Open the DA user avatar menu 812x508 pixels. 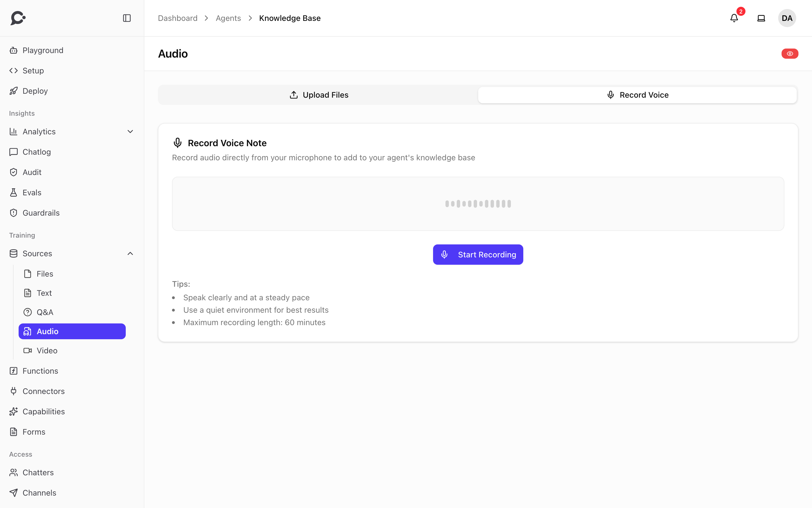[787, 18]
